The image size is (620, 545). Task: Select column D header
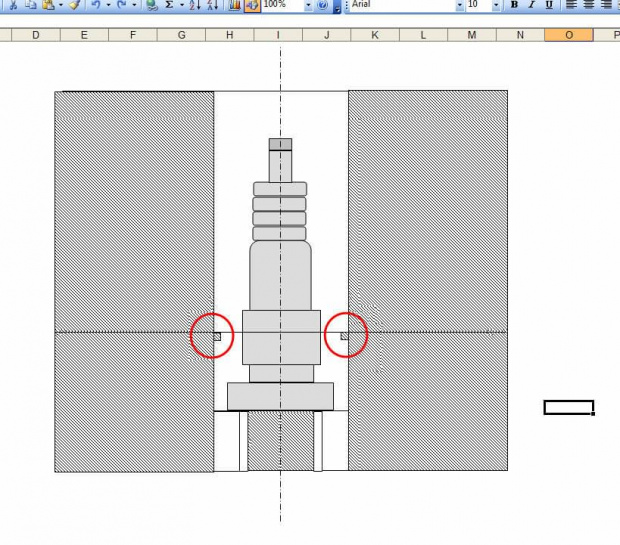[x=36, y=35]
